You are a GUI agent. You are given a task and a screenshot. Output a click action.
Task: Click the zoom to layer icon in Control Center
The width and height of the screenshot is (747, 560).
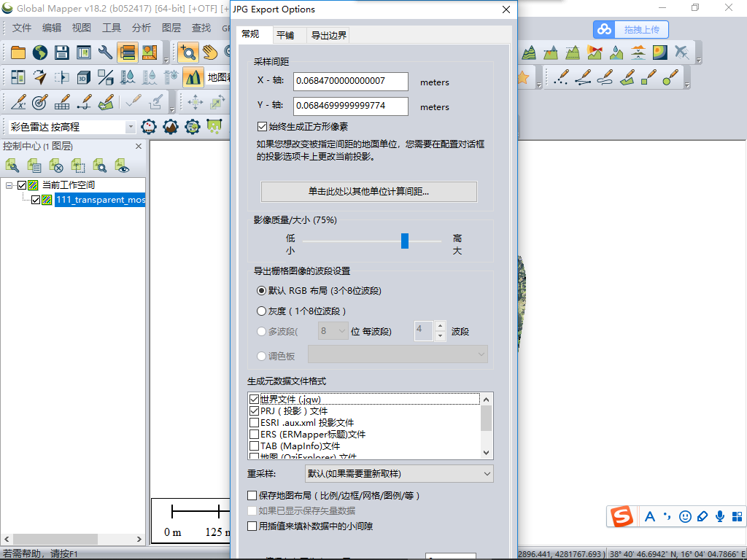coord(99,166)
